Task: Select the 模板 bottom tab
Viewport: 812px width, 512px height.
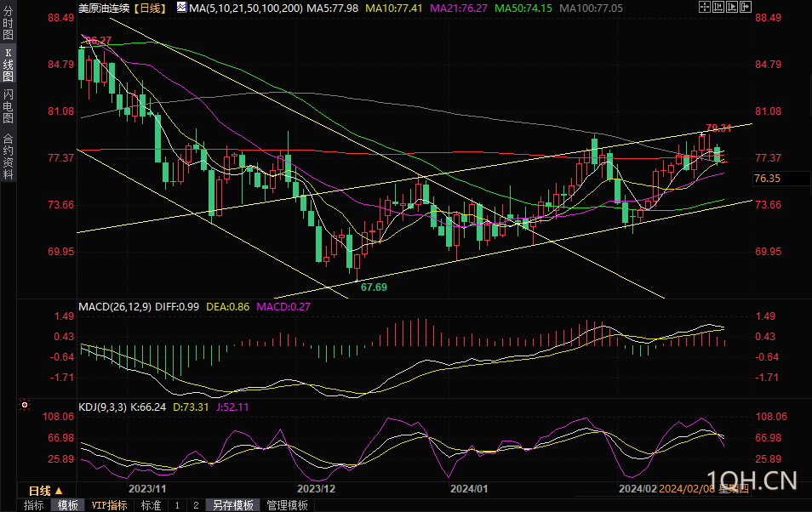Action: (x=67, y=505)
